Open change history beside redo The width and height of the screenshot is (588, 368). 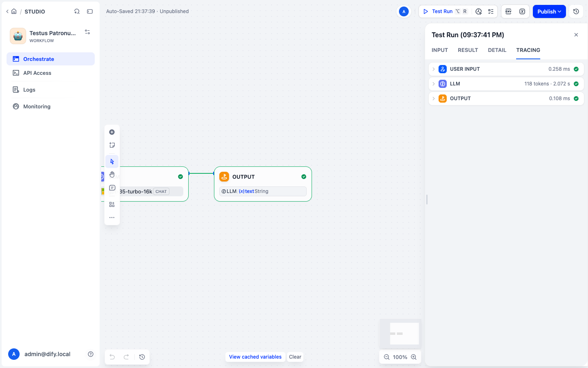[142, 357]
